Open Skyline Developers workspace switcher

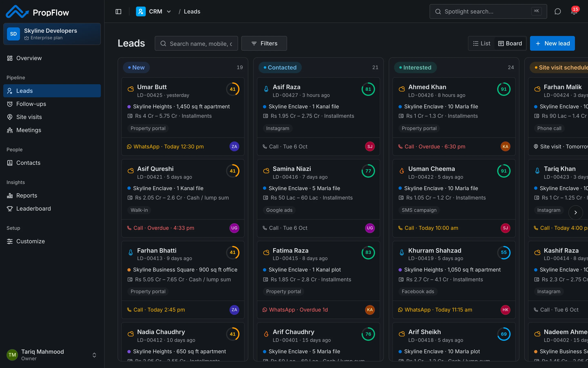tap(52, 34)
